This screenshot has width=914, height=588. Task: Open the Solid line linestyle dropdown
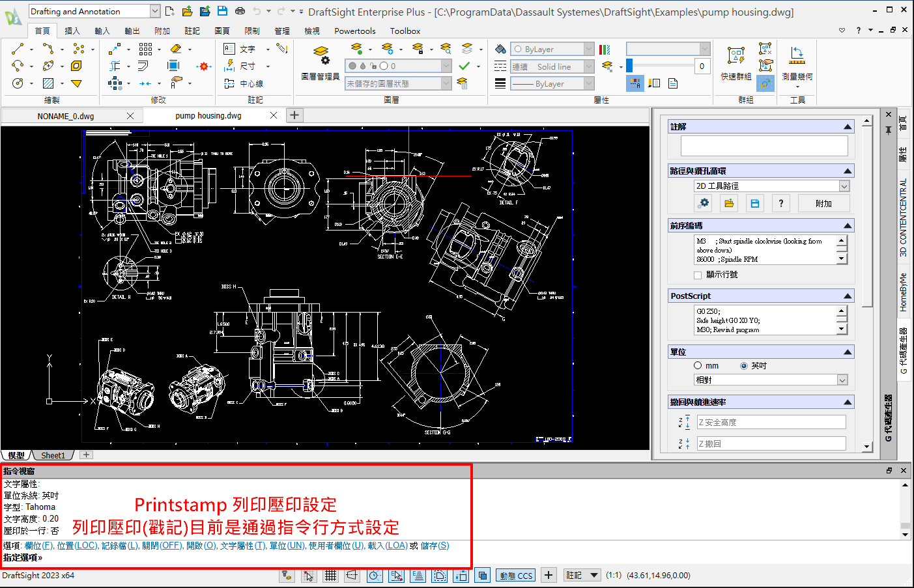coord(552,66)
